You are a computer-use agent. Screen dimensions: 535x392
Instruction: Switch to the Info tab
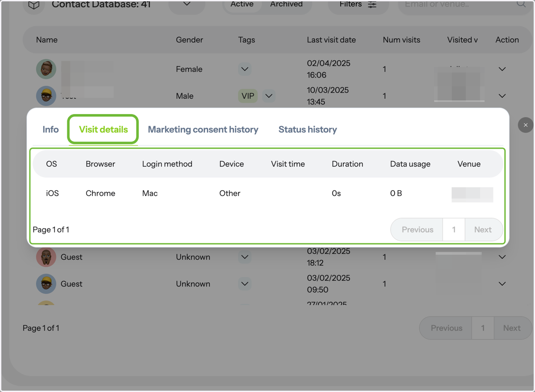(50, 130)
